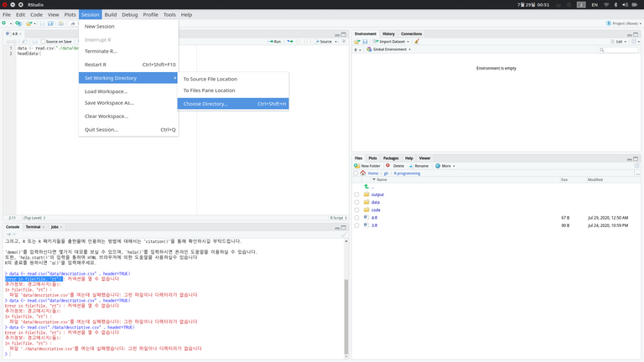The height and width of the screenshot is (362, 644).
Task: Click the broom Clear objects icon
Action: [x=417, y=41]
